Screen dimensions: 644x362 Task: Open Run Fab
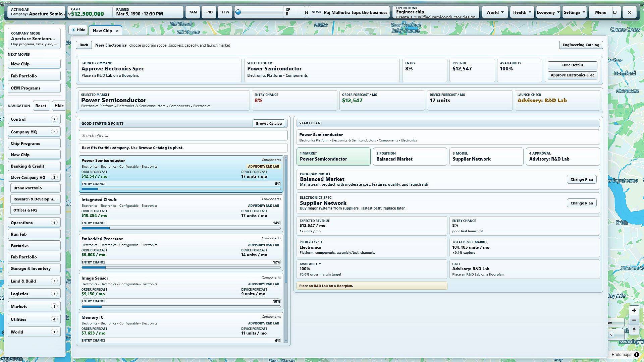click(34, 234)
